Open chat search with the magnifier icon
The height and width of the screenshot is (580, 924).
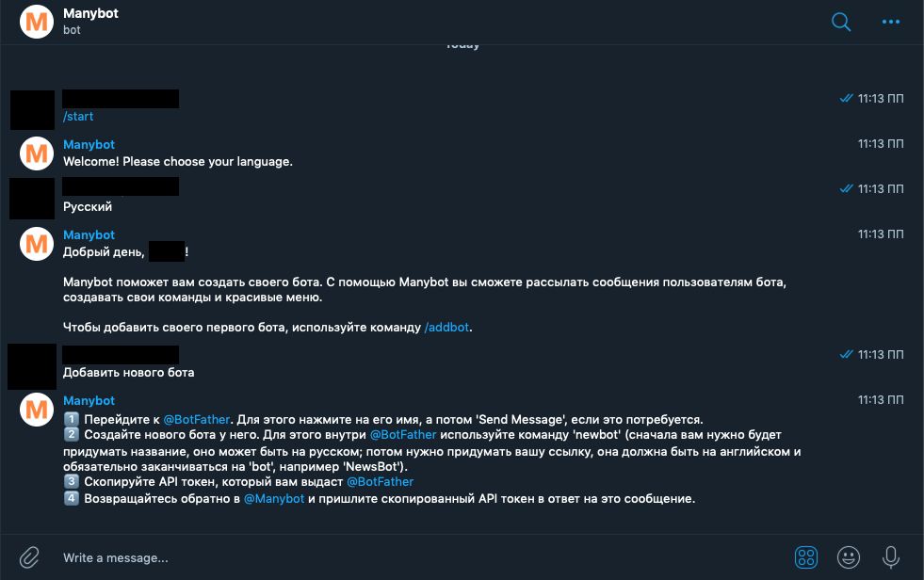click(x=839, y=22)
